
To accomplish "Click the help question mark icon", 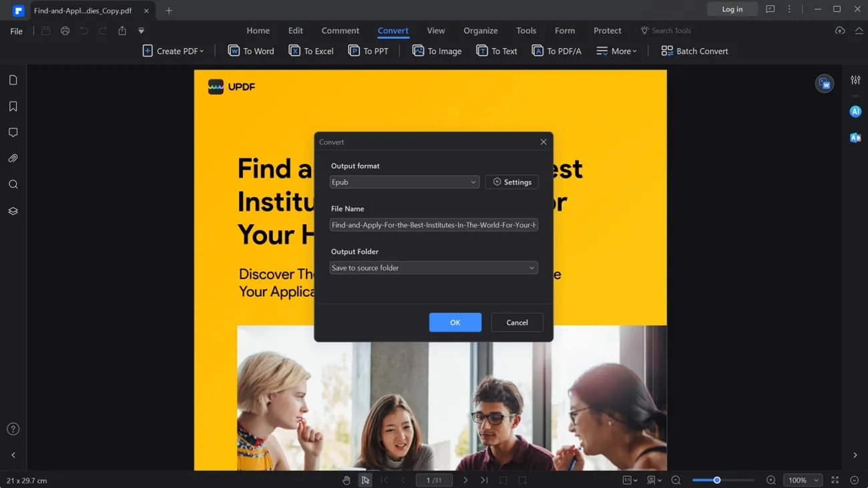I will (x=13, y=429).
